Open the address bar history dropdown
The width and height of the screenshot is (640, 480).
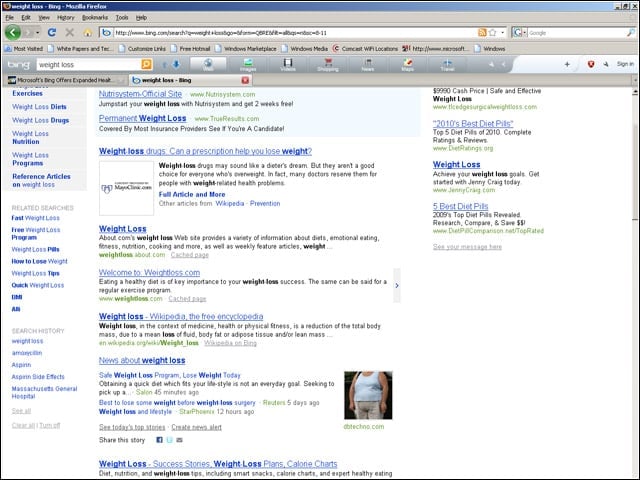(x=502, y=33)
